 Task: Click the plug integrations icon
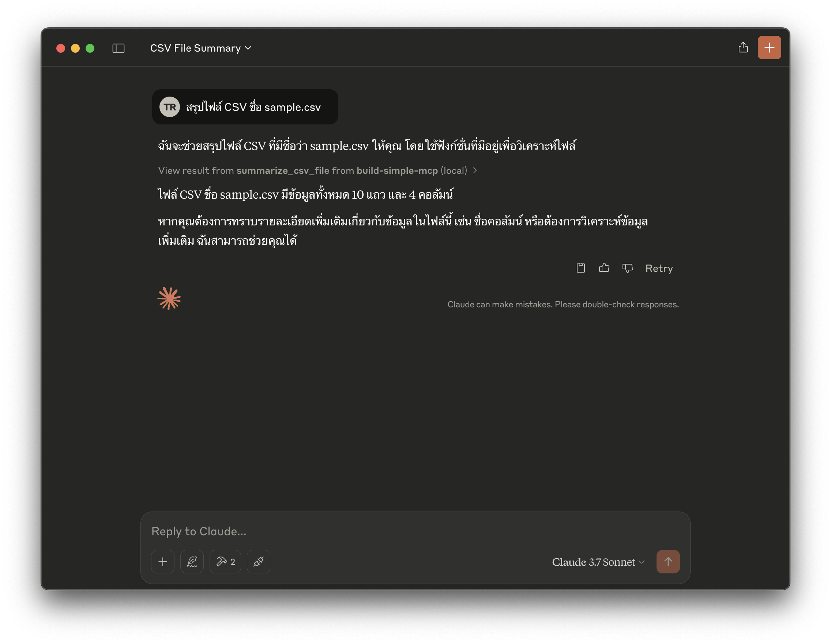pyautogui.click(x=258, y=561)
